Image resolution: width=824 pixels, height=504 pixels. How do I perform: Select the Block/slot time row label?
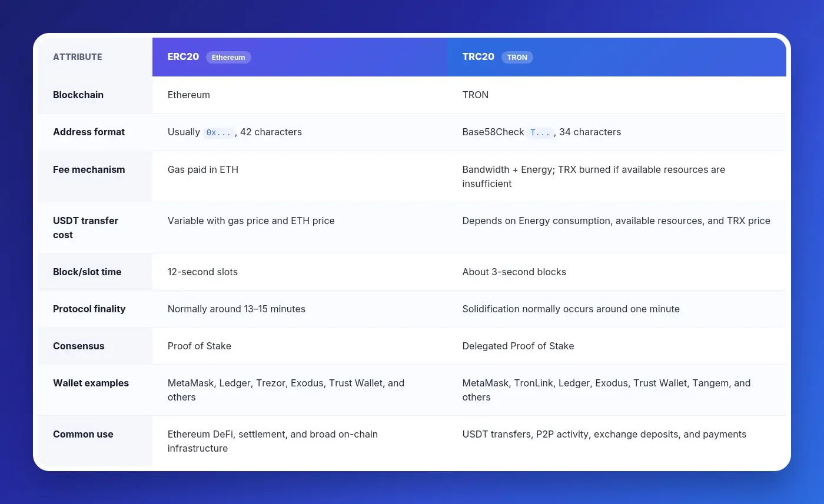click(x=87, y=272)
